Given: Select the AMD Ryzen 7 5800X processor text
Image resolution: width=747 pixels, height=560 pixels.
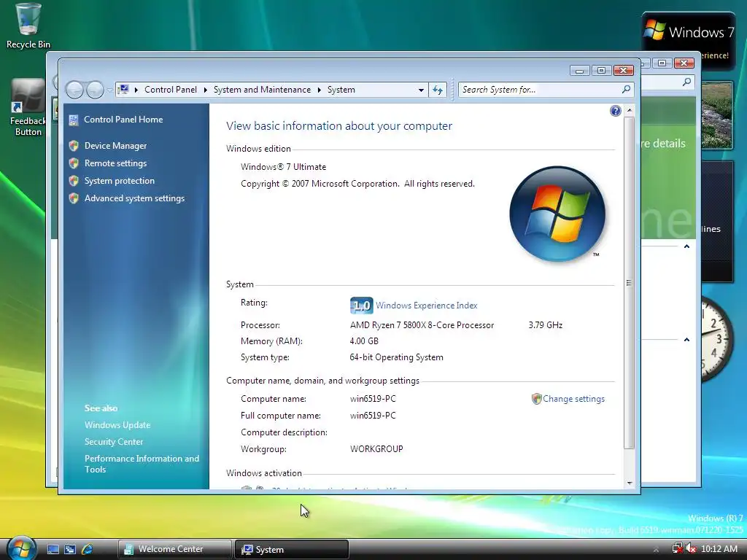Looking at the screenshot, I should 422,325.
